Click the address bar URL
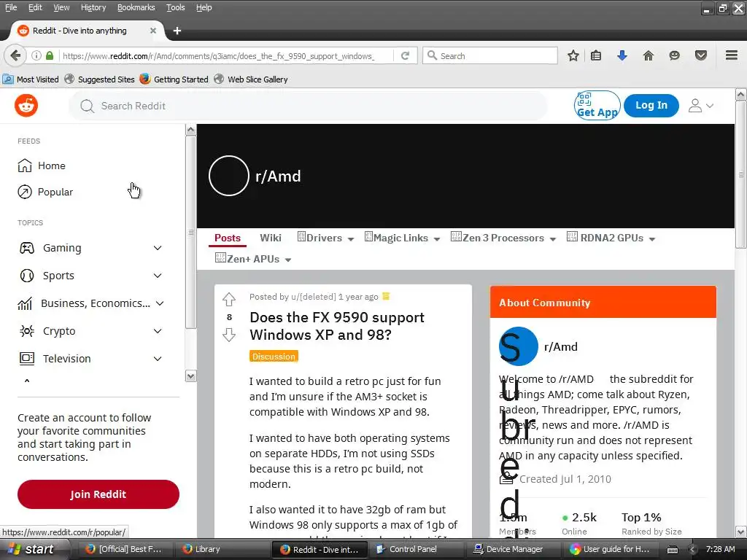The height and width of the screenshot is (560, 747). coord(218,55)
